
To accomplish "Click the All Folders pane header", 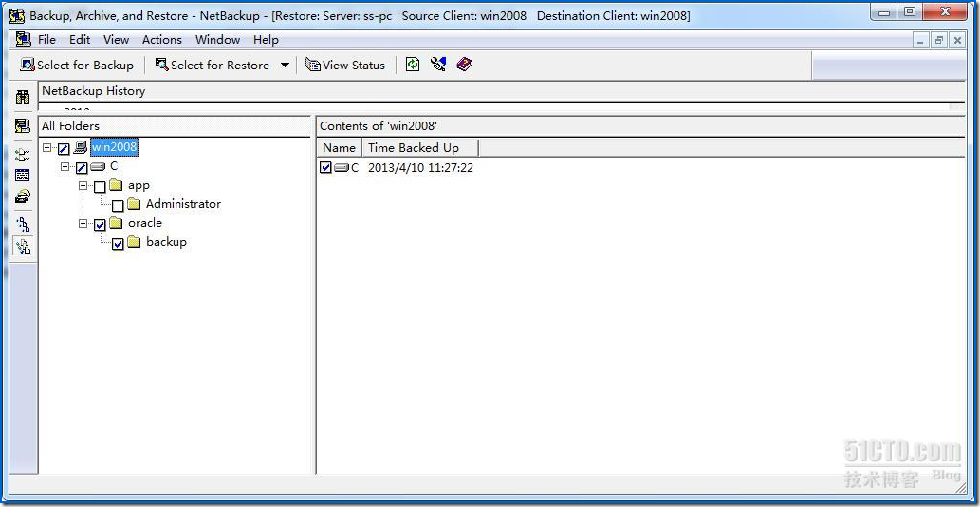I will pyautogui.click(x=175, y=126).
